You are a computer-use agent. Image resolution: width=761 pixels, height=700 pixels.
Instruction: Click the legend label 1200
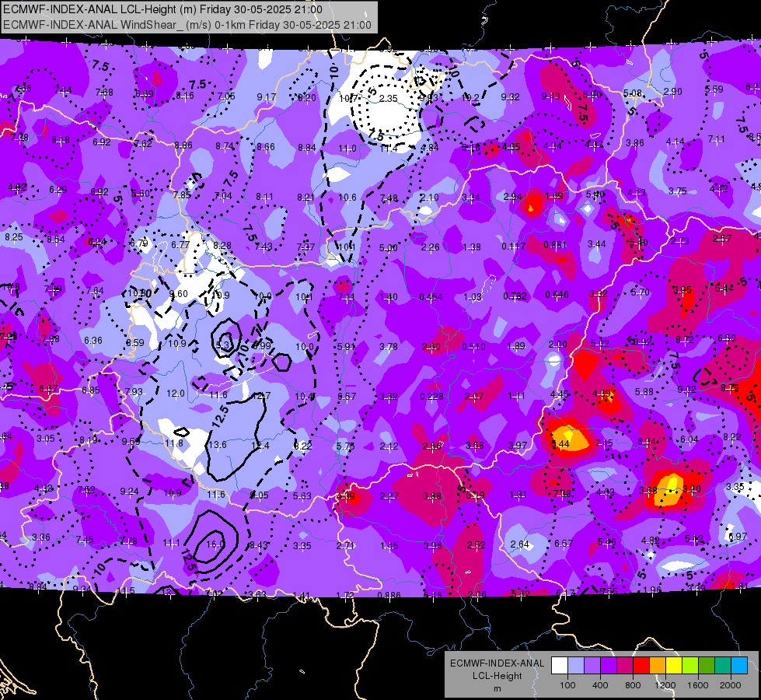(665, 685)
